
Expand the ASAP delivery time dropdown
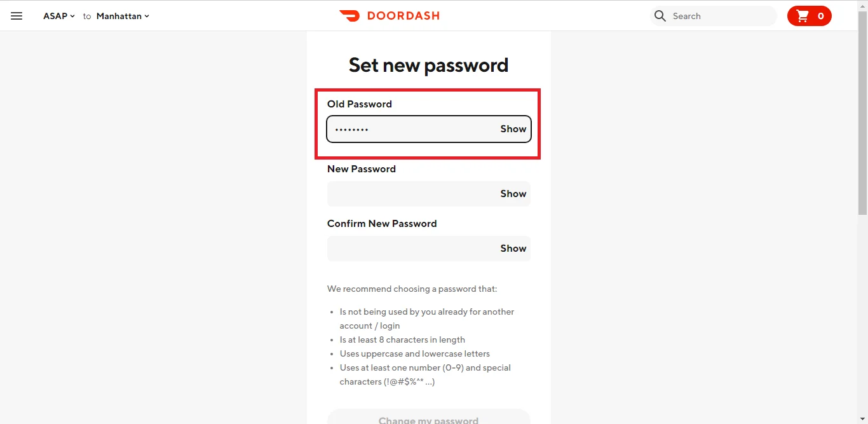pos(58,16)
